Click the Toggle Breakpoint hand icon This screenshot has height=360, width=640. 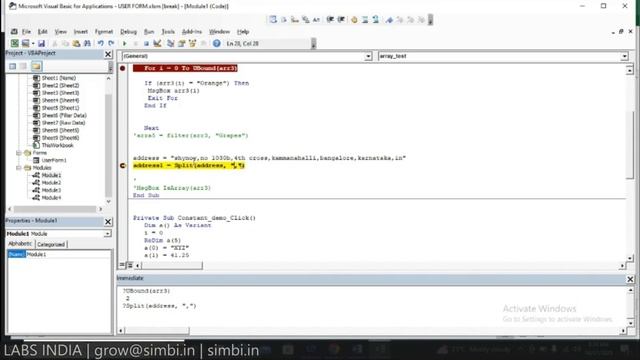(x=354, y=19)
